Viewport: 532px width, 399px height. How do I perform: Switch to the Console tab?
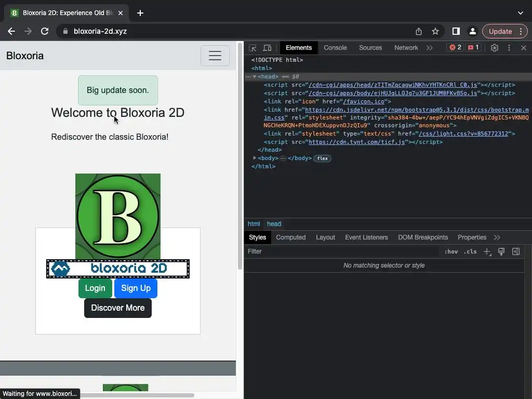(x=335, y=48)
